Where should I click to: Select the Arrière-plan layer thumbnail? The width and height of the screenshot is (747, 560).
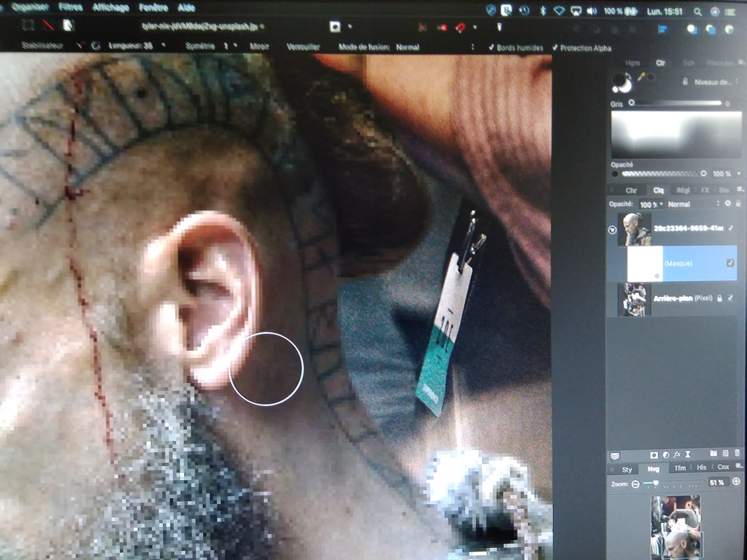coord(634,299)
